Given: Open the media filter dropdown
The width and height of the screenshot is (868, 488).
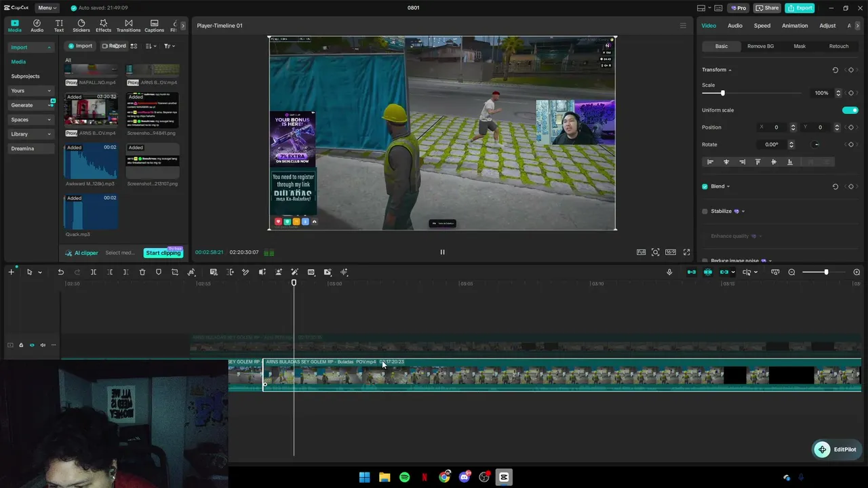Looking at the screenshot, I should pos(169,46).
